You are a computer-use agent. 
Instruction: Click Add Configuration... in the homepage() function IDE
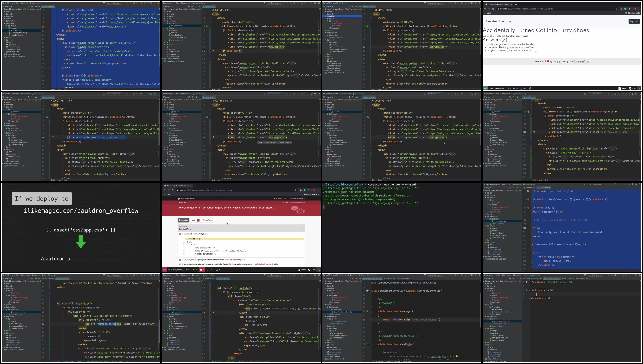click(x=435, y=275)
